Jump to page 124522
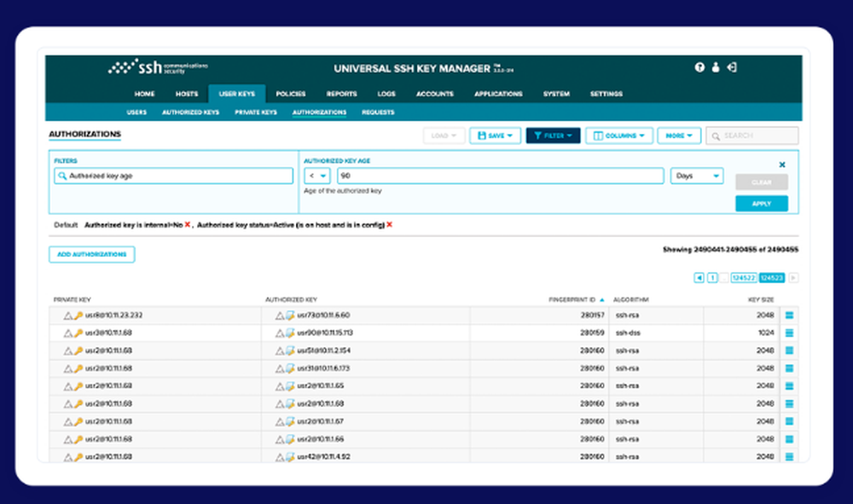This screenshot has height=504, width=853. pos(744,278)
